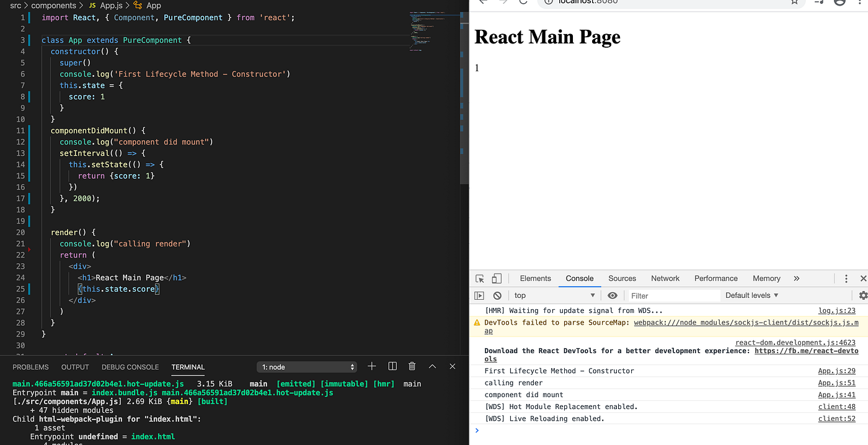Open DevTools settings gear
The width and height of the screenshot is (868, 445).
(863, 295)
